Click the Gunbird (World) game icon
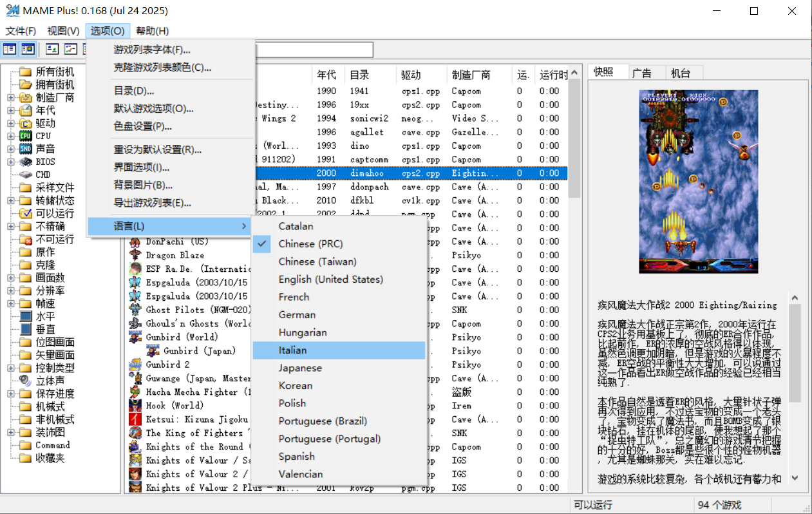Viewport: 812px width, 514px height. (x=135, y=337)
